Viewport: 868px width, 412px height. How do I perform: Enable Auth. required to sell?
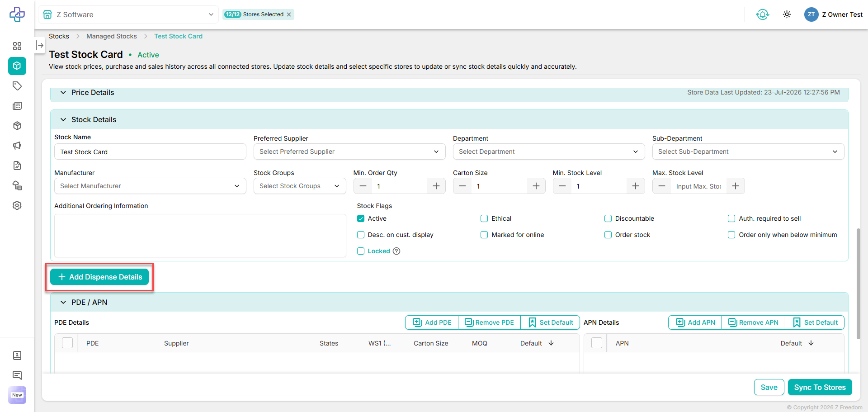[x=731, y=218]
